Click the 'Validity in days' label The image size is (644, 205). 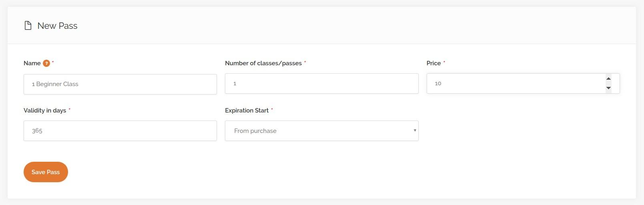point(45,111)
